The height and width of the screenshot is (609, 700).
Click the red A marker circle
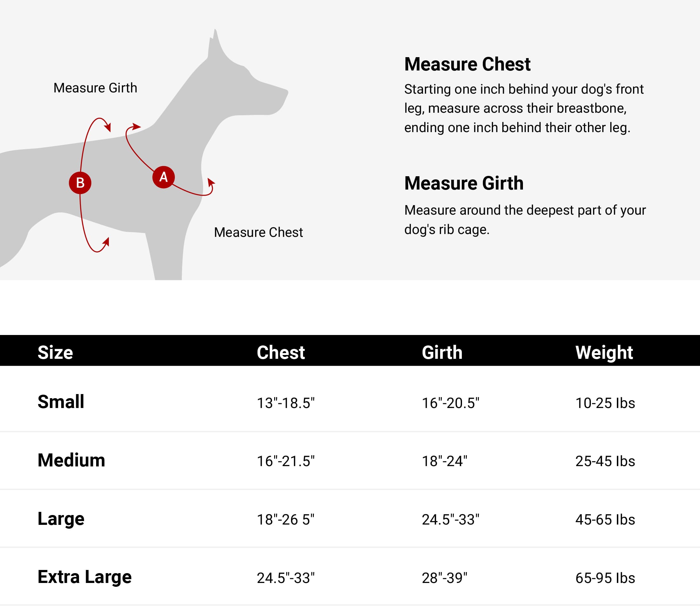point(163,177)
